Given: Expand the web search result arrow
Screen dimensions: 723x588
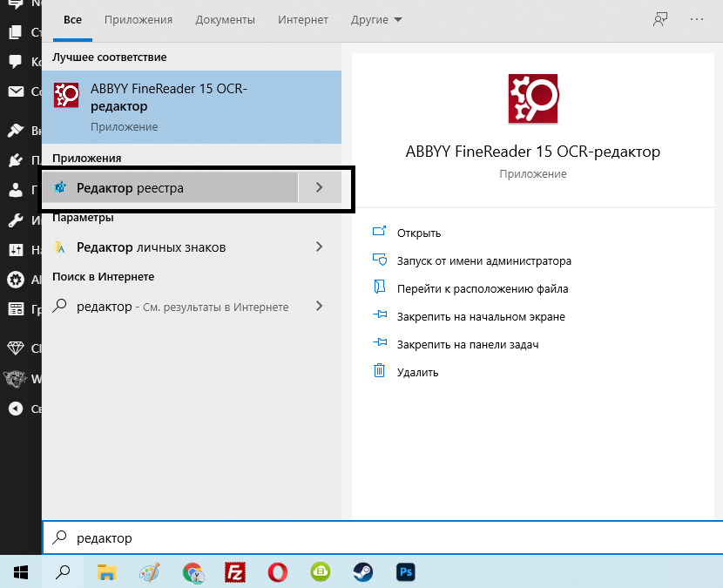Looking at the screenshot, I should pyautogui.click(x=319, y=307).
